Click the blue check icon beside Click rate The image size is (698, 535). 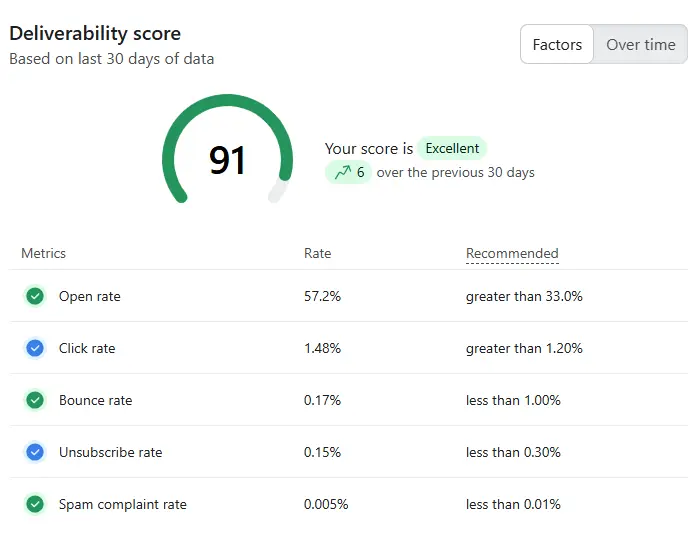[x=35, y=348]
